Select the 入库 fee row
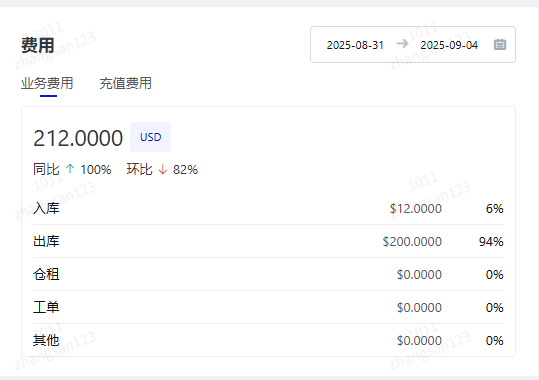 coord(268,208)
